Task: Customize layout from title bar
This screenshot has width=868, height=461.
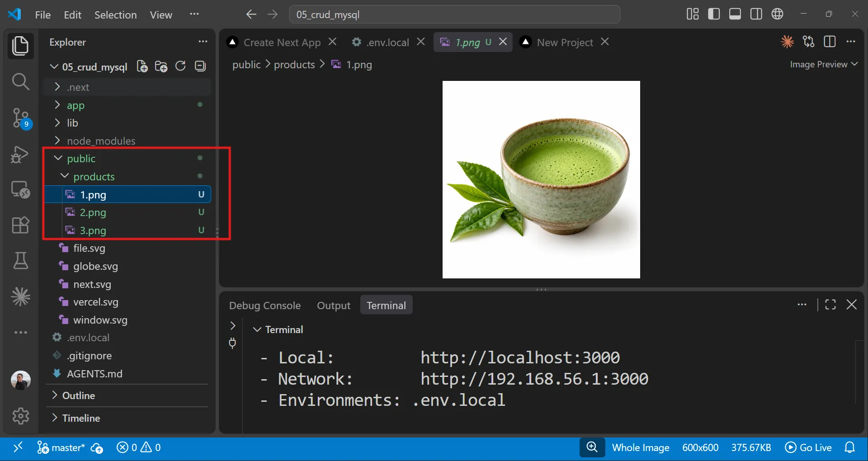Action: (x=693, y=14)
